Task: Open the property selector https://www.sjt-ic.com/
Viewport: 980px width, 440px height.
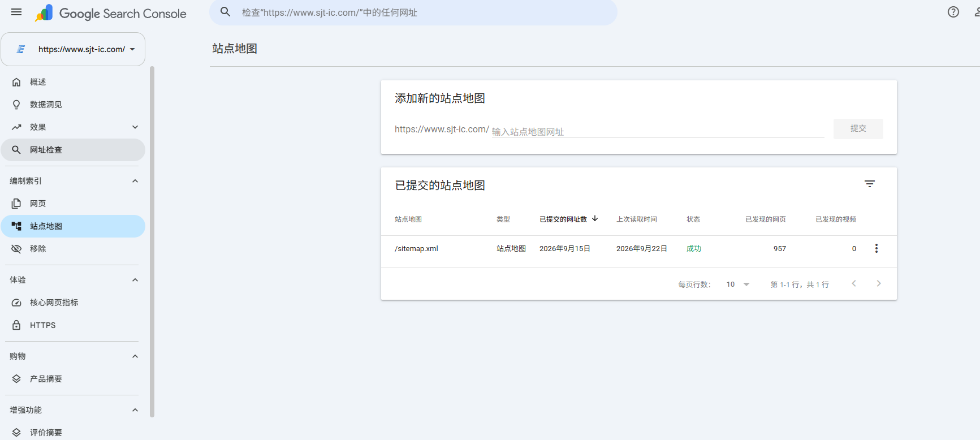Action: click(73, 49)
